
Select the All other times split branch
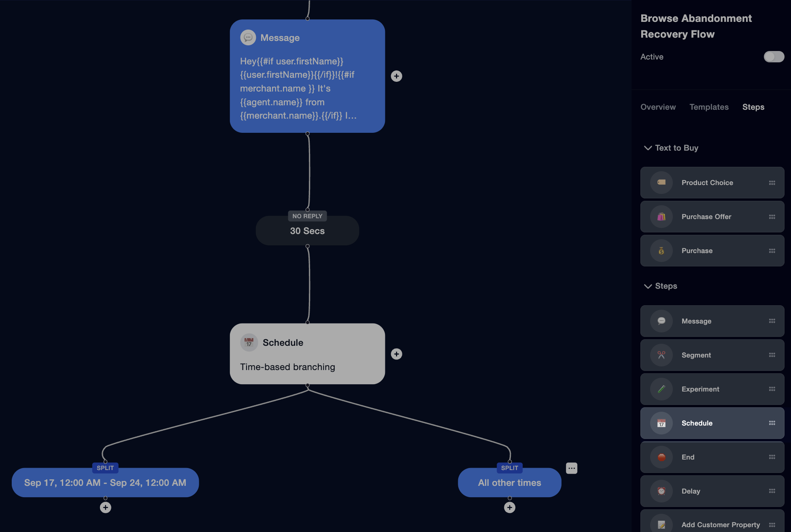click(509, 483)
